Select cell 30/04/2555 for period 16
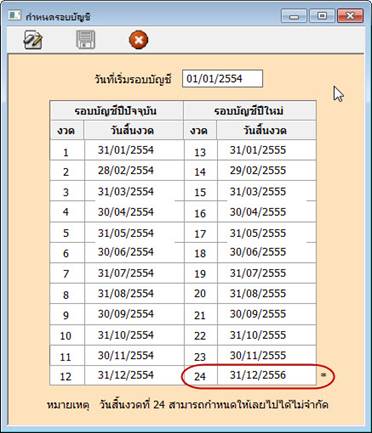 266,212
